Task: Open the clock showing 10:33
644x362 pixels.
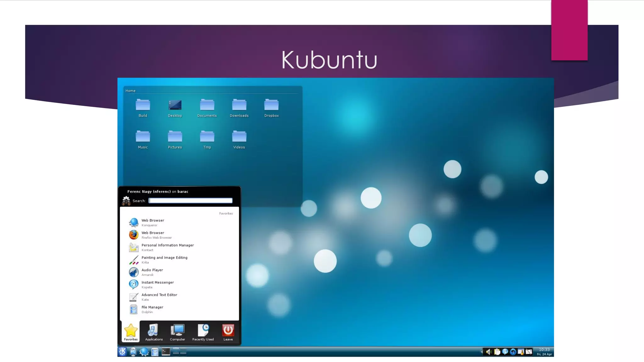Action: [x=544, y=352]
